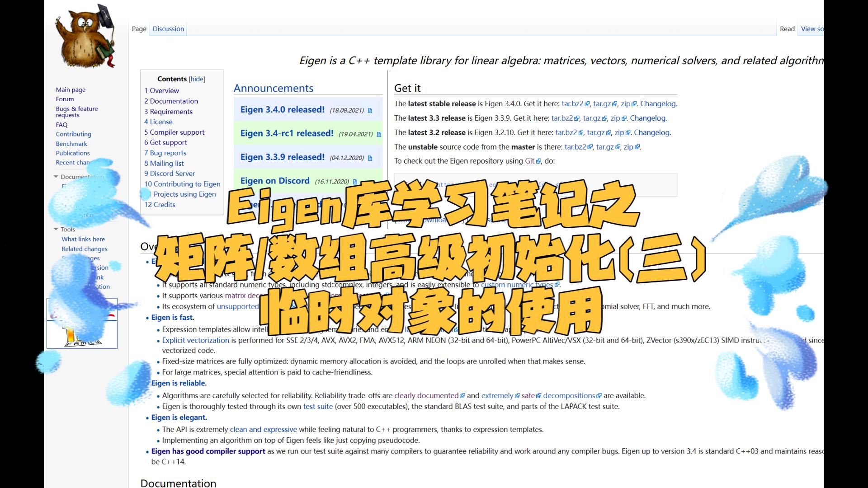
Task: Jump to 6 Get support in contents
Action: pos(165,142)
